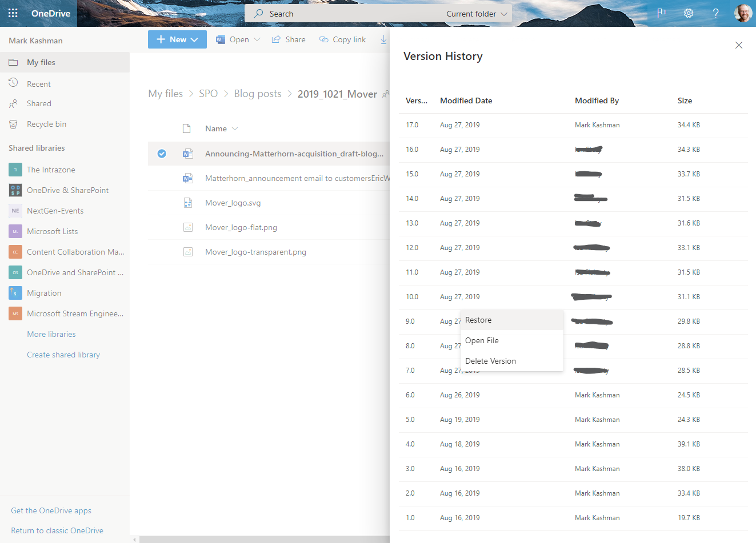756x543 pixels.
Task: Click the OneDrive brand title in the header
Action: pyautogui.click(x=51, y=13)
